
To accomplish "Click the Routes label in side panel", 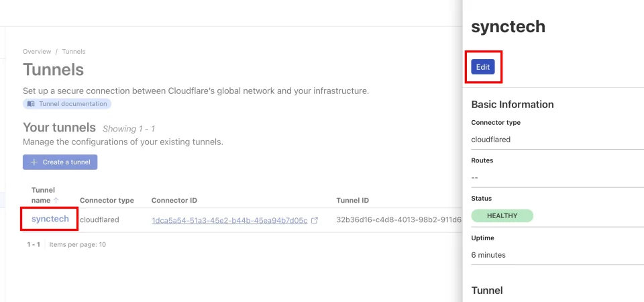I will tap(482, 160).
